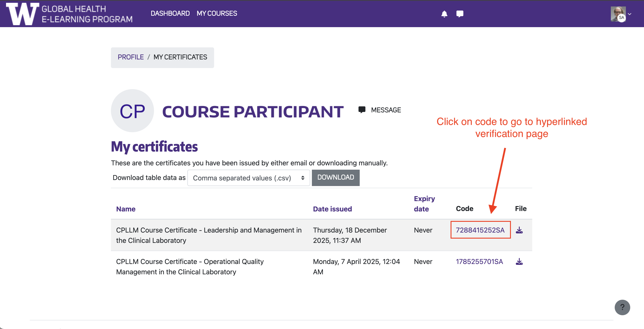
Task: Click the notifications bell icon
Action: click(x=444, y=14)
